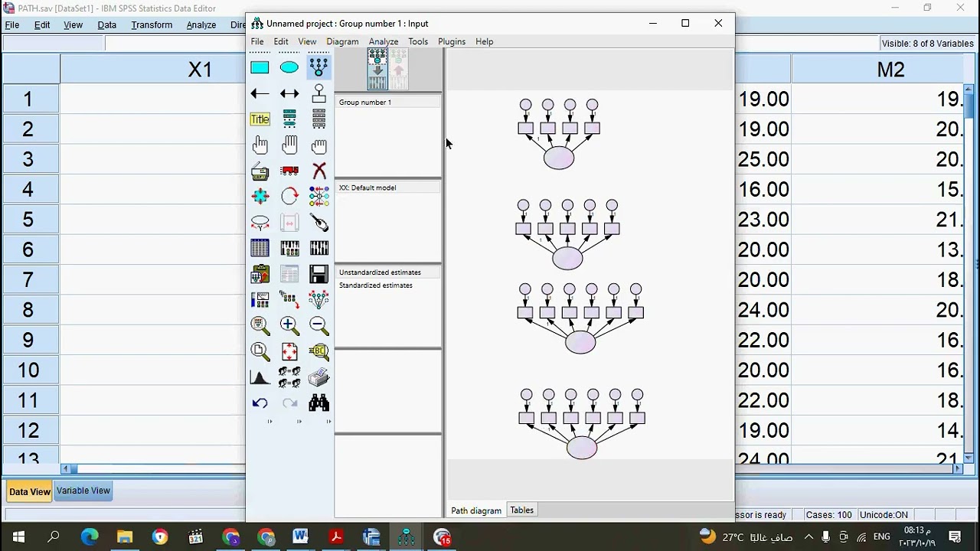The image size is (980, 551).
Task: Print the selected path diagrams
Action: 318,377
